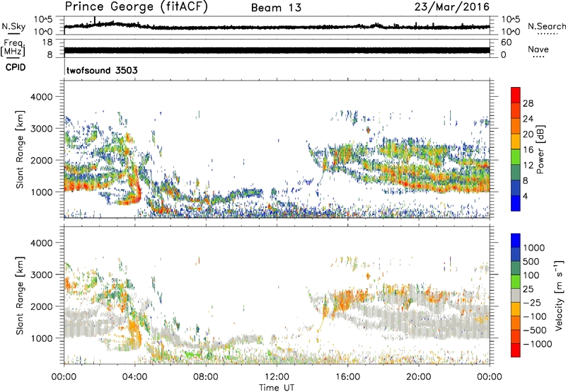566x392 pixels.
Task: Click the 'Freq. [MHz]' axis label
Action: [x=13, y=48]
